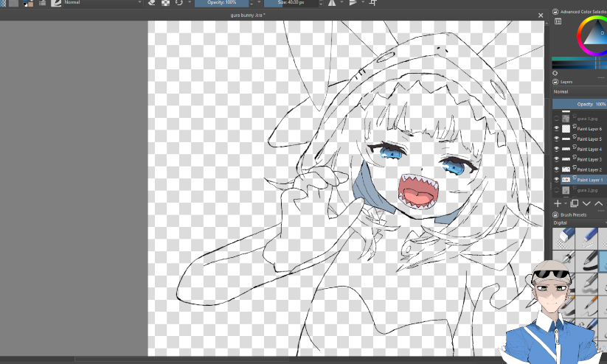Open the Digital brush tag dropdown
The image size is (607, 364).
click(580, 223)
